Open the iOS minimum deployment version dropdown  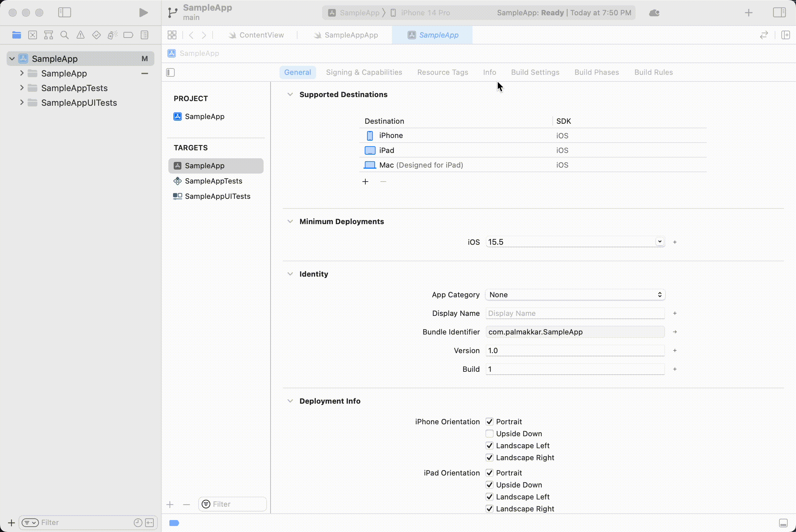pyautogui.click(x=660, y=242)
